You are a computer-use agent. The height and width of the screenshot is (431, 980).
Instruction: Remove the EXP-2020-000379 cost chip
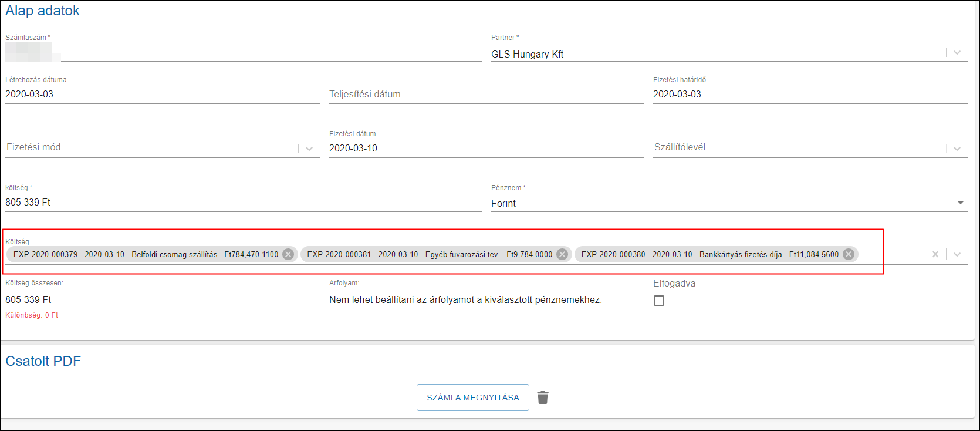click(x=288, y=254)
